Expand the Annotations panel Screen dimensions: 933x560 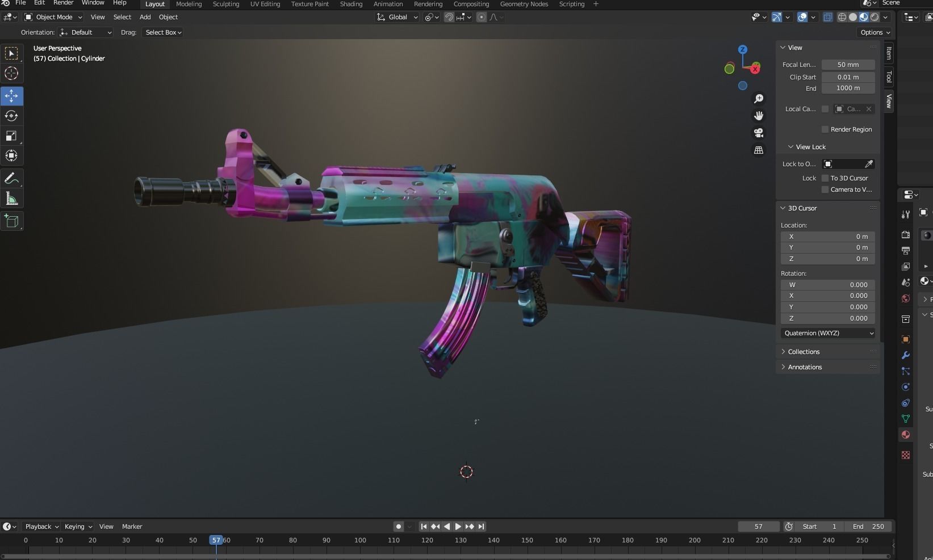(x=805, y=367)
